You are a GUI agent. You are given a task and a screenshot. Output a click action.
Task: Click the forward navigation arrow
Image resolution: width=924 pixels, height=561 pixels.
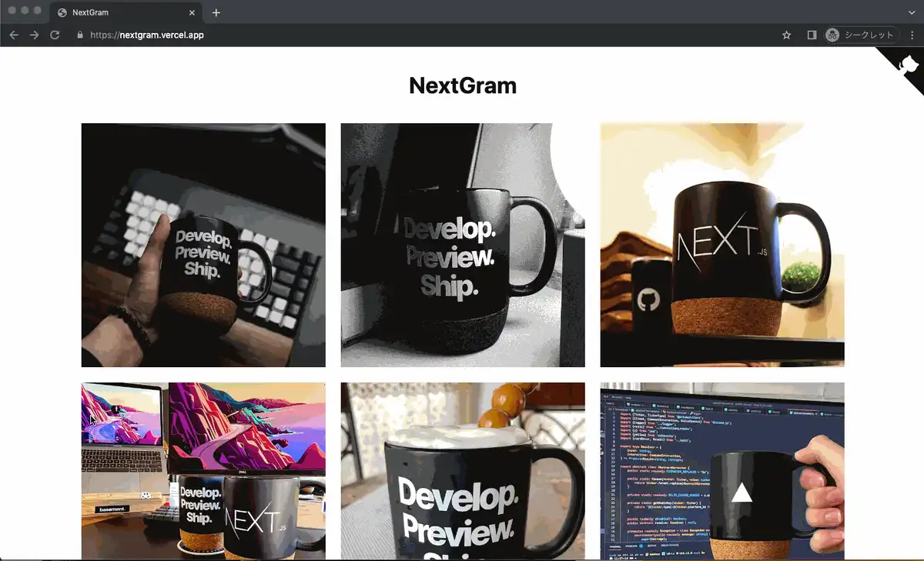click(34, 35)
